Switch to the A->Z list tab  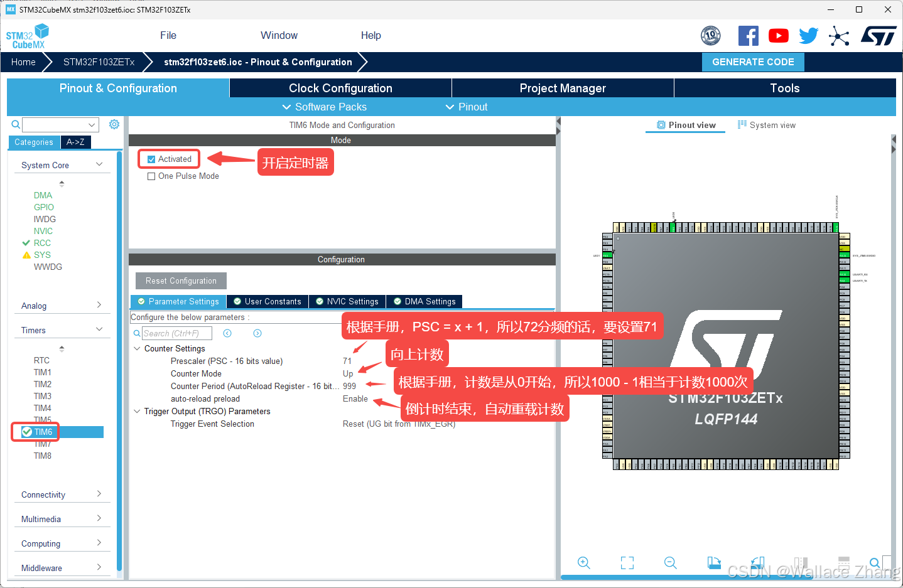75,142
